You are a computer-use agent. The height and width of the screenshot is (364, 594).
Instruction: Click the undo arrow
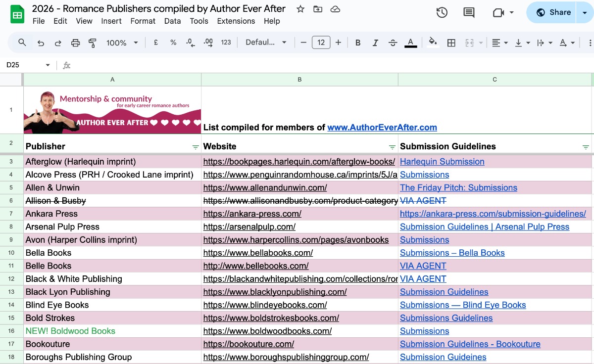41,43
